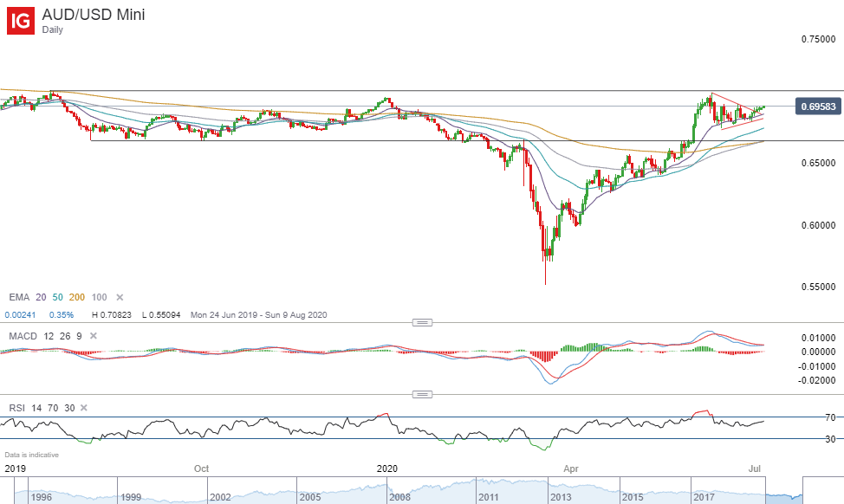Click the divider handle above MACD panel
Viewport: 844px width, 504px height.
(422, 323)
